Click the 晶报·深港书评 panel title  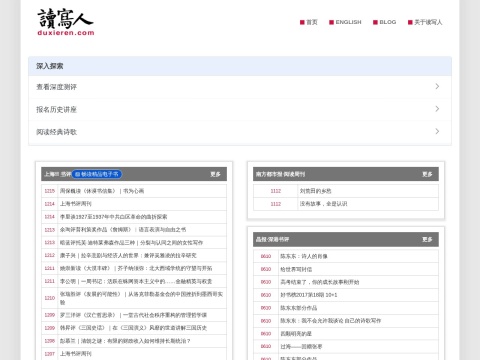coord(272,239)
